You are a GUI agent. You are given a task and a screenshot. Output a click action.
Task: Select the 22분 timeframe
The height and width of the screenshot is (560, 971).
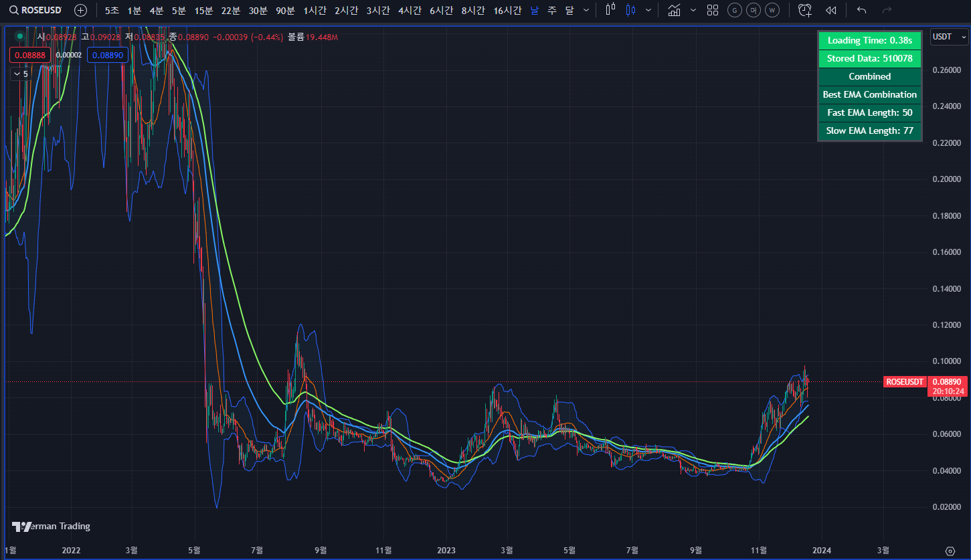pyautogui.click(x=230, y=10)
